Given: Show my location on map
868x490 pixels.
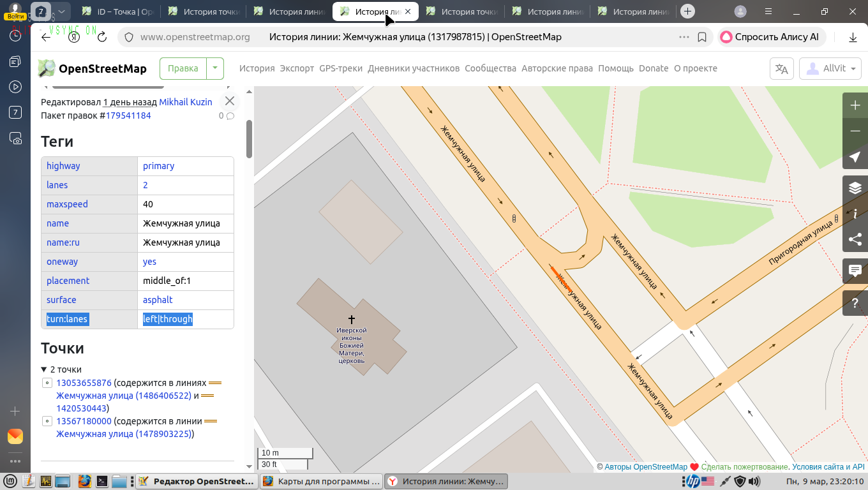Looking at the screenshot, I should tap(855, 157).
